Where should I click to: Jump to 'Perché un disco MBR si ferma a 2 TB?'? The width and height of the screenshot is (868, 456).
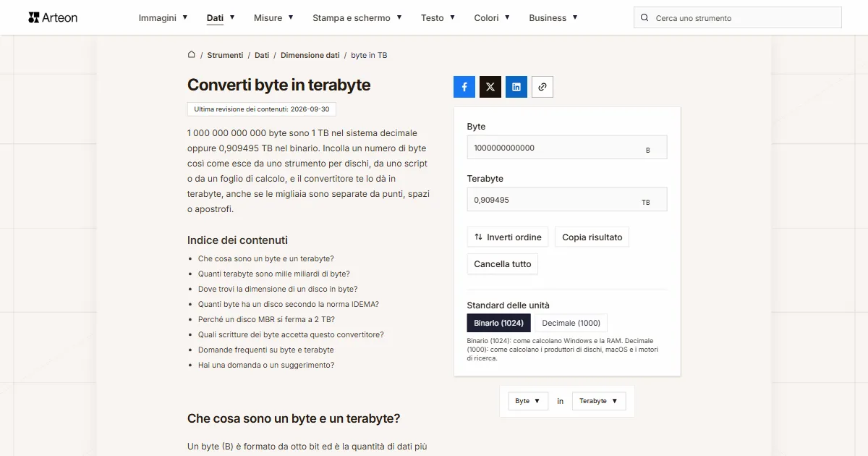coord(266,319)
